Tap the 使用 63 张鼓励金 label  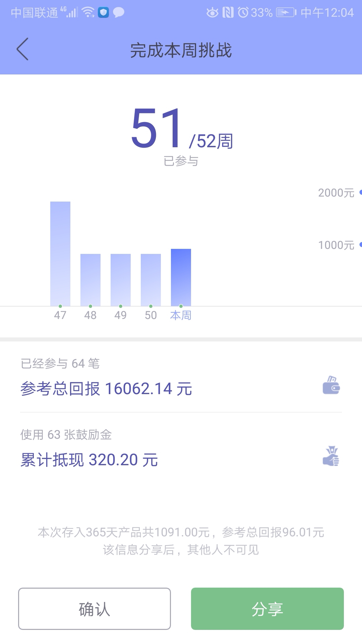point(66,435)
